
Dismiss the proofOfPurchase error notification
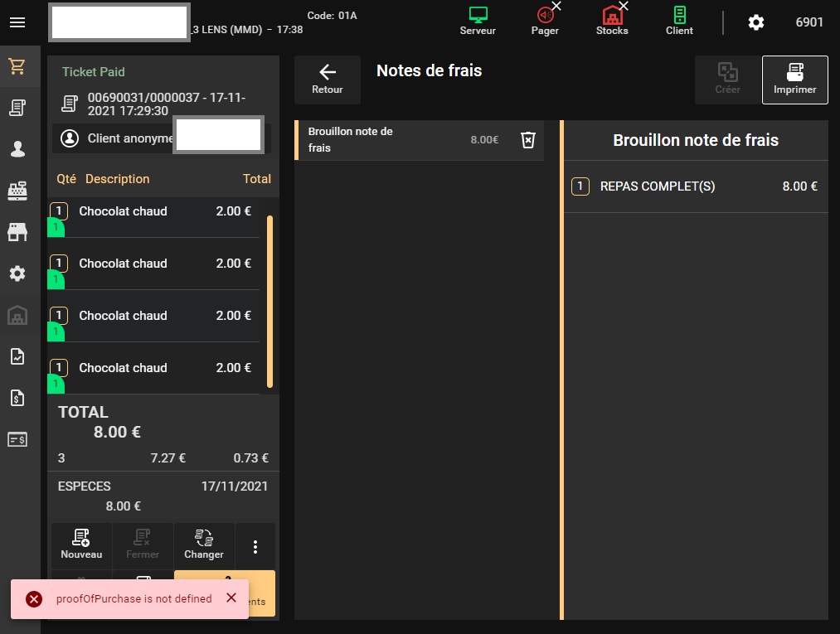[x=231, y=598]
